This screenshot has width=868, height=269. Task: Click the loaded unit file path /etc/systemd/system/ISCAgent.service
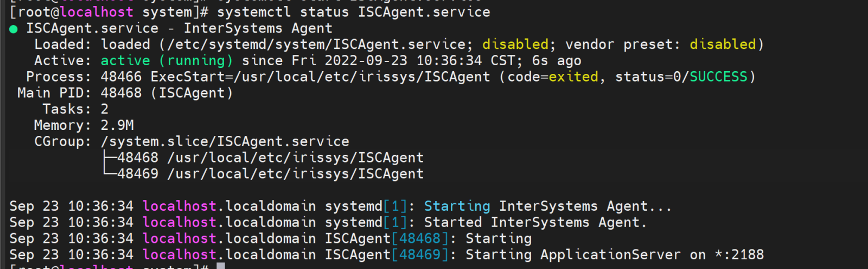click(x=317, y=45)
